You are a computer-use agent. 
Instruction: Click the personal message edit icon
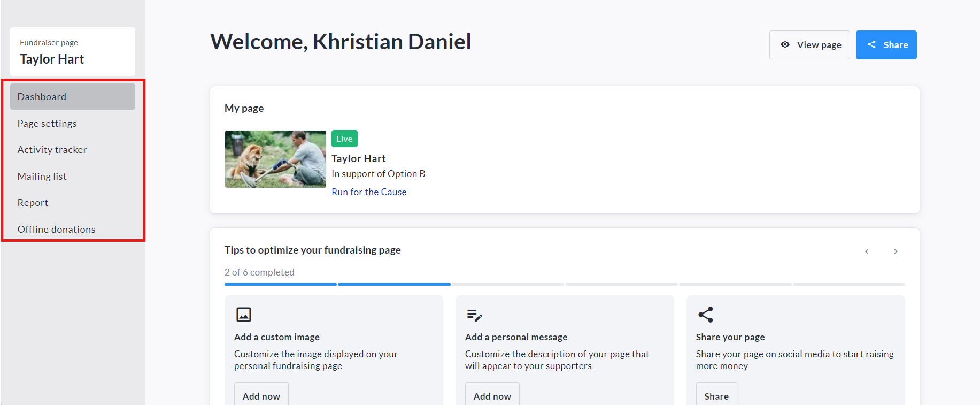474,315
